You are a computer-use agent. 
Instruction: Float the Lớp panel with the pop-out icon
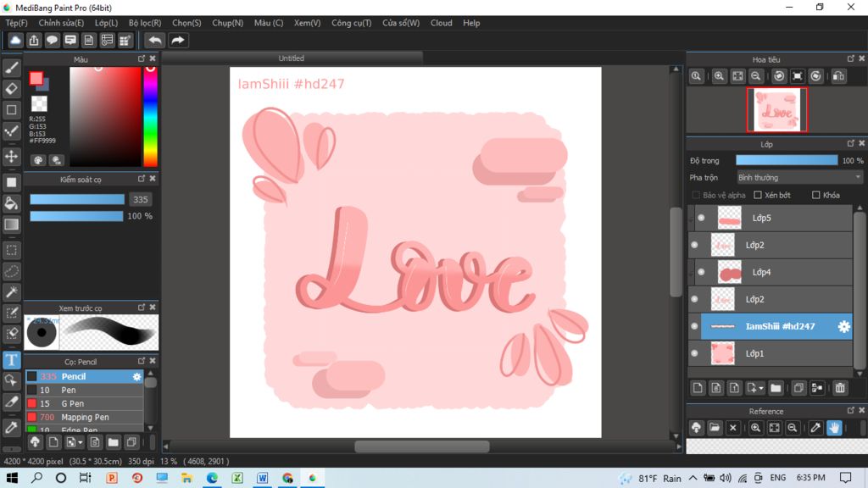[851, 143]
